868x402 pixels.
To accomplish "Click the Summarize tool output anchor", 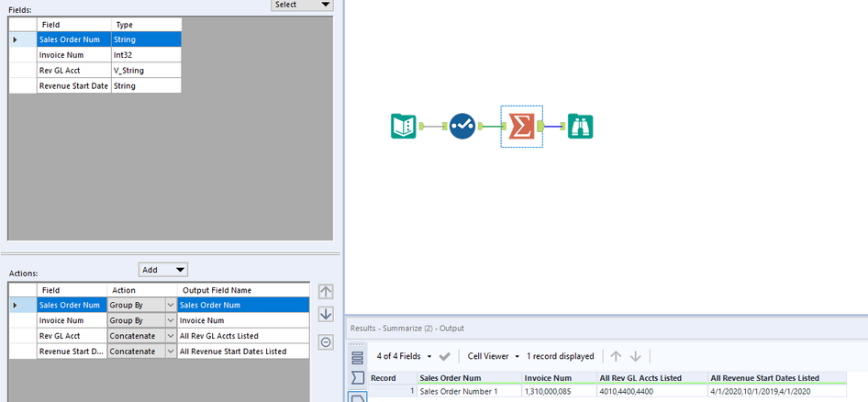I will [x=540, y=127].
